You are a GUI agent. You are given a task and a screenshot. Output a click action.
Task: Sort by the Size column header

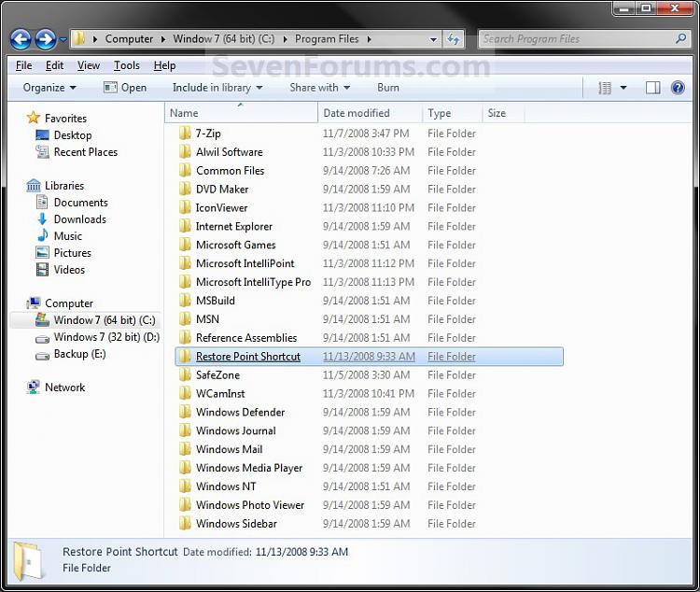point(503,113)
